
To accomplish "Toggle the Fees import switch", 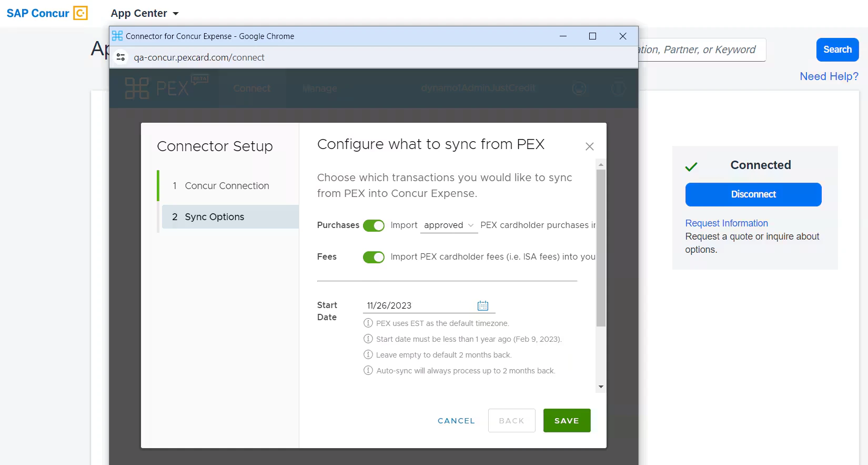I will pos(374,257).
